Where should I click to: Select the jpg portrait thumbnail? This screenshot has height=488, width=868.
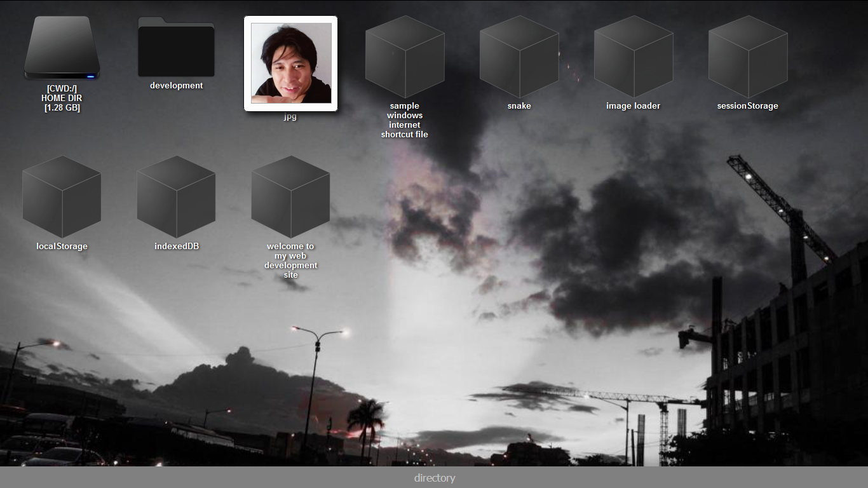coord(290,64)
